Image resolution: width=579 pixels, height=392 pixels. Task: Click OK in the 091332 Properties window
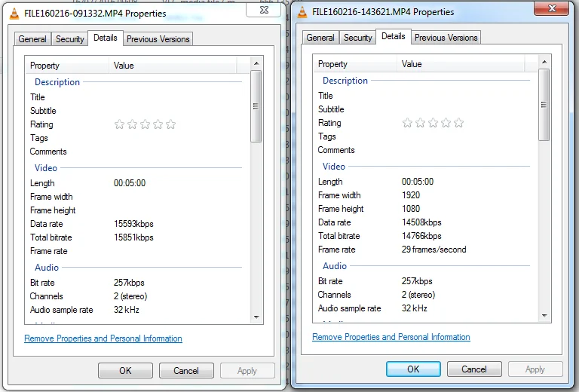(126, 371)
